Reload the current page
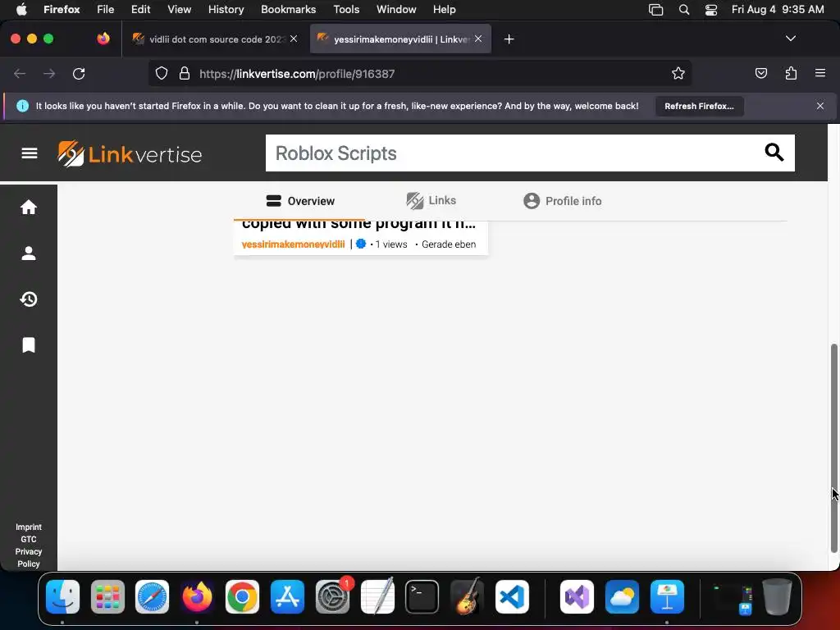 point(79,73)
